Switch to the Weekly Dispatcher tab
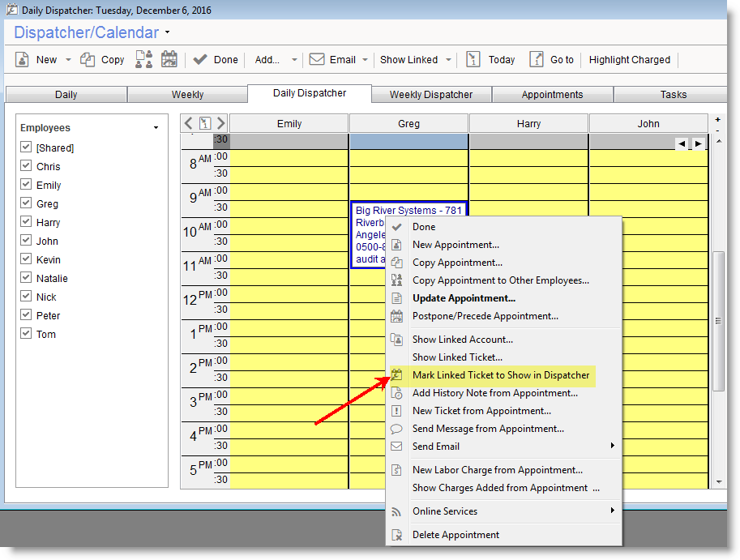 tap(430, 95)
